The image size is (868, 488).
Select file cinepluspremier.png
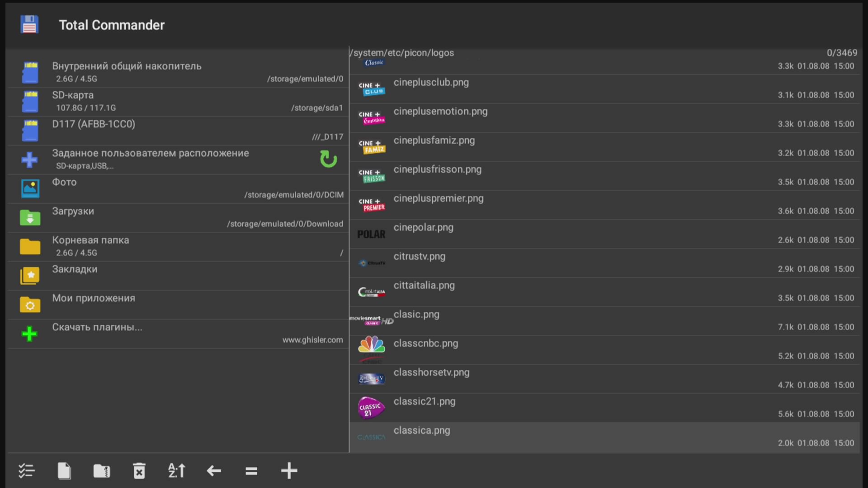pos(605,205)
